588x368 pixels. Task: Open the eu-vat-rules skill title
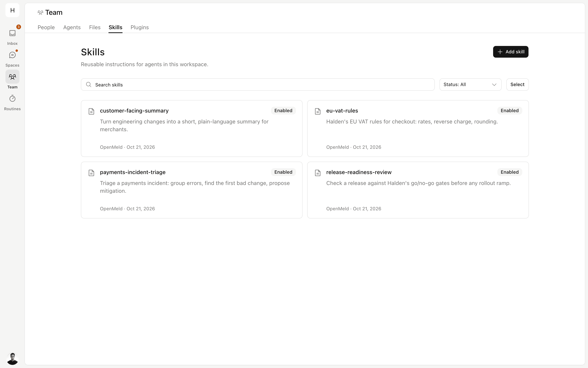[342, 111]
